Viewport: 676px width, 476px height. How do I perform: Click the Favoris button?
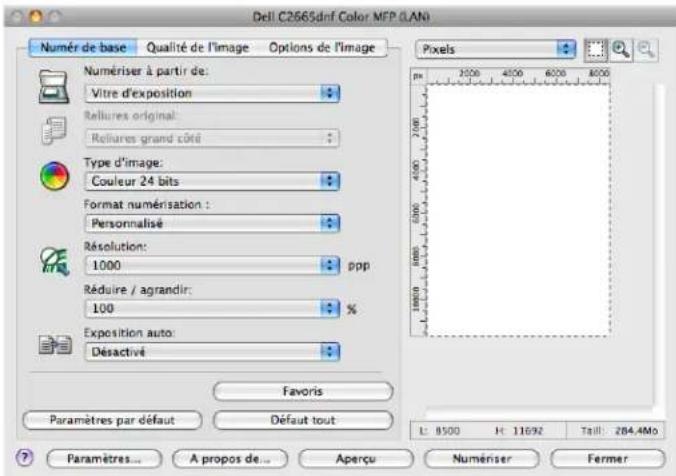click(303, 391)
